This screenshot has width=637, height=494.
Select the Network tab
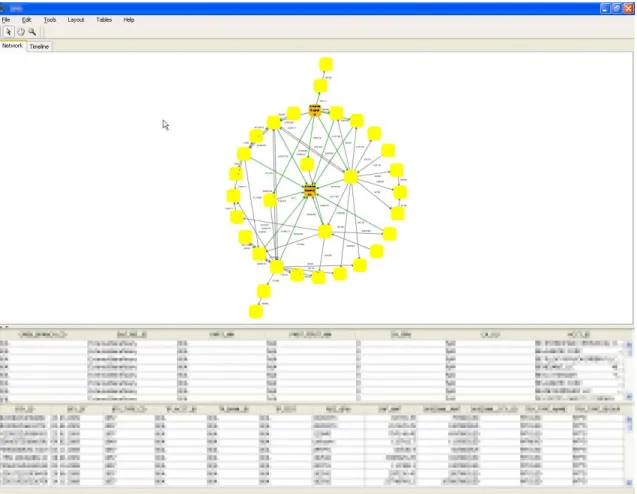(x=13, y=46)
